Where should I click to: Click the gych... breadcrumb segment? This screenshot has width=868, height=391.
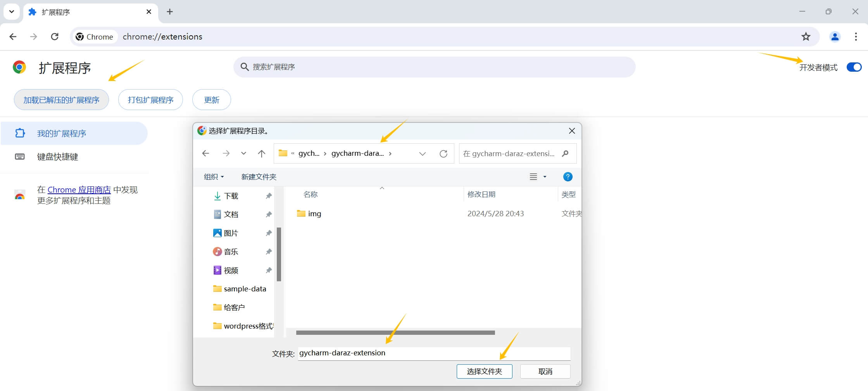(x=309, y=153)
